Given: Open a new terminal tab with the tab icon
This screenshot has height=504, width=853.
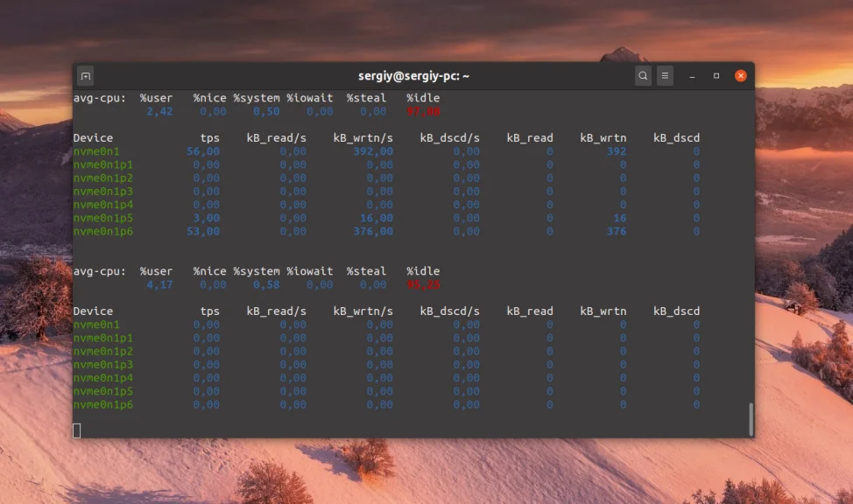Looking at the screenshot, I should [x=86, y=76].
